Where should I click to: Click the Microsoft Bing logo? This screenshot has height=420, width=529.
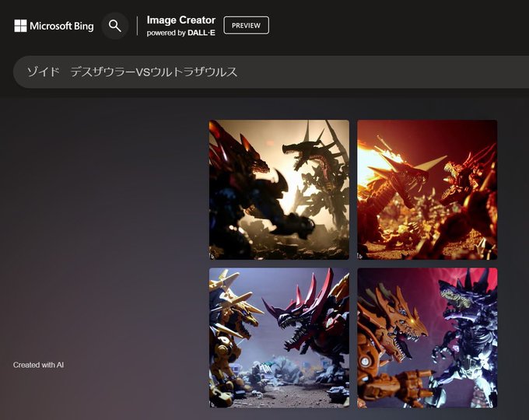coord(54,26)
